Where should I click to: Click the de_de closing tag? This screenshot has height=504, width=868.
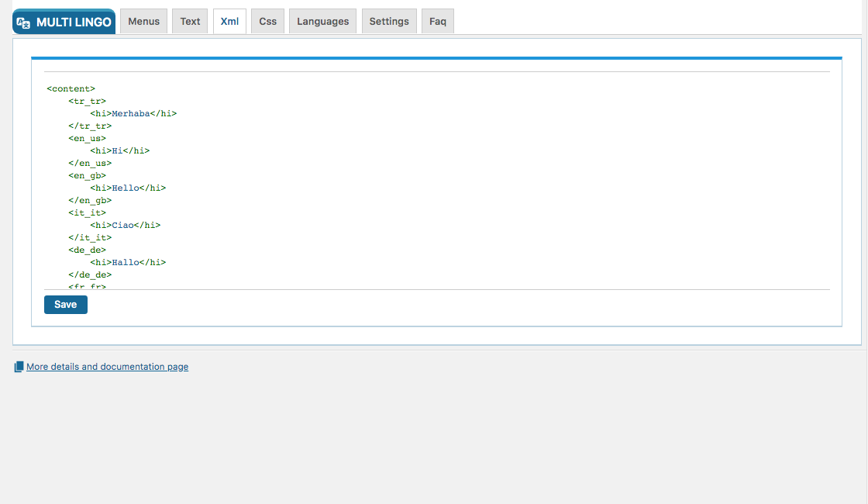89,274
